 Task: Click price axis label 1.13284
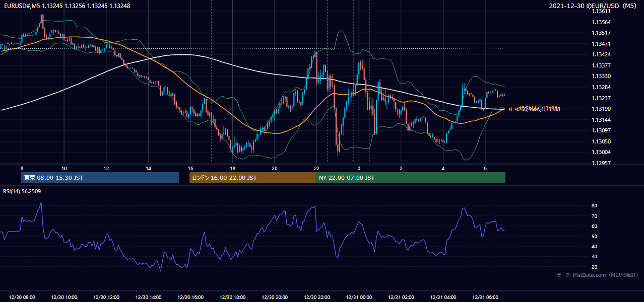point(601,87)
